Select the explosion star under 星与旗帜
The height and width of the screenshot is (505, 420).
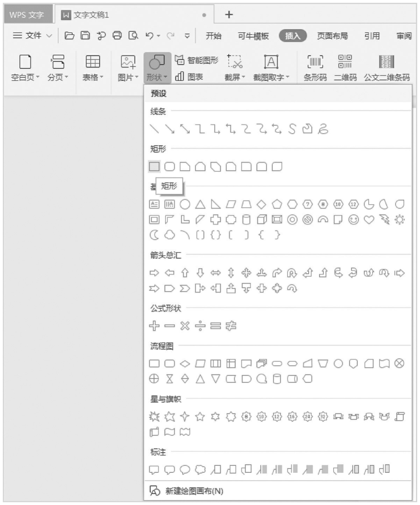click(154, 416)
